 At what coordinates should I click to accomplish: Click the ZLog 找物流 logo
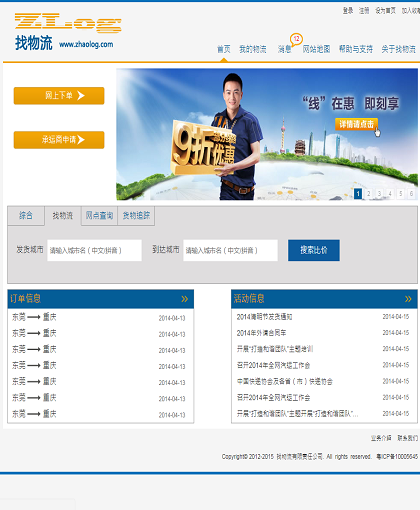[68, 32]
